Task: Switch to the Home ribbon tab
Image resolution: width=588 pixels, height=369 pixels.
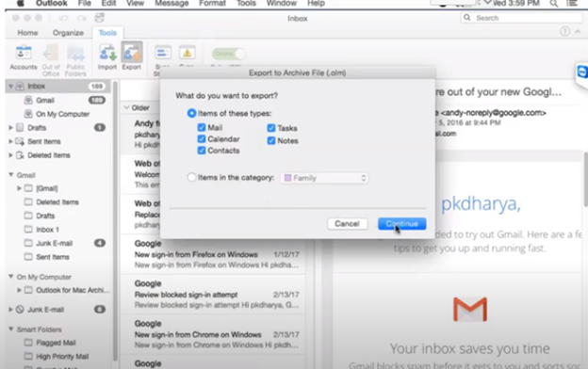Action: point(27,33)
